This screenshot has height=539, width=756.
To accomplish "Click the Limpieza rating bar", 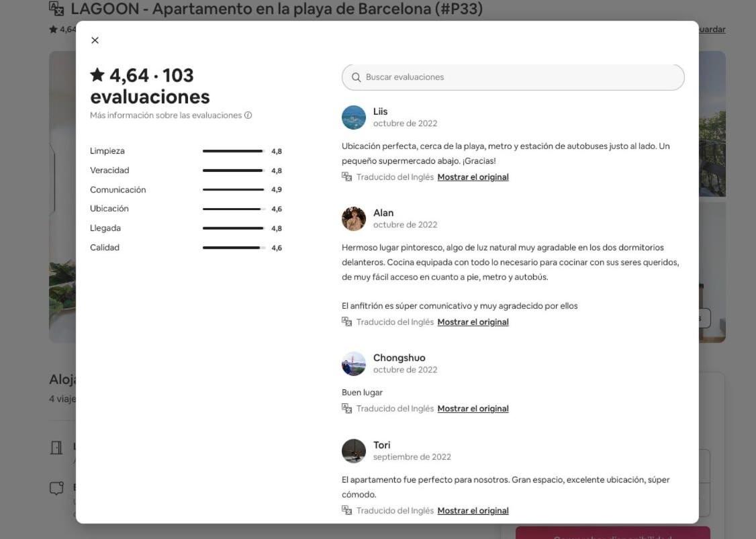I will (234, 152).
